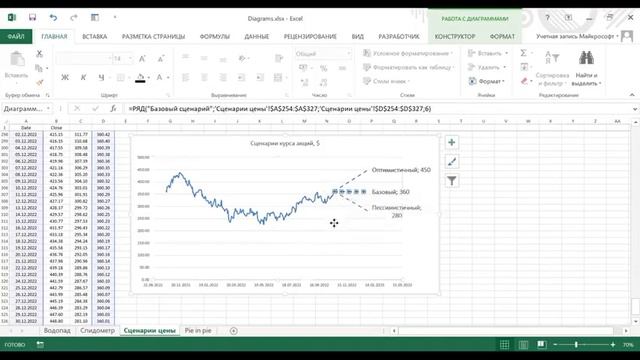Screen dimensions: 640x360
Task: Switch to ВСТАВКА ribbon tab
Action: (x=94, y=36)
